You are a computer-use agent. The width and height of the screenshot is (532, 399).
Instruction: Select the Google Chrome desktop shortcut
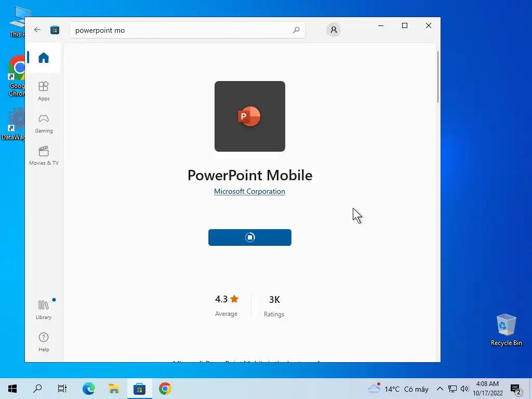[x=16, y=76]
